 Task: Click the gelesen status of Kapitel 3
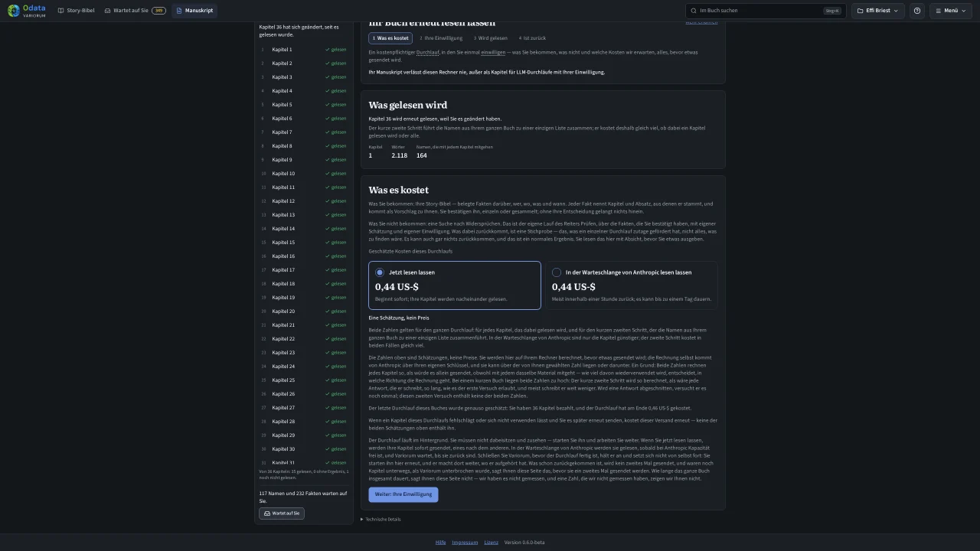tap(336, 77)
